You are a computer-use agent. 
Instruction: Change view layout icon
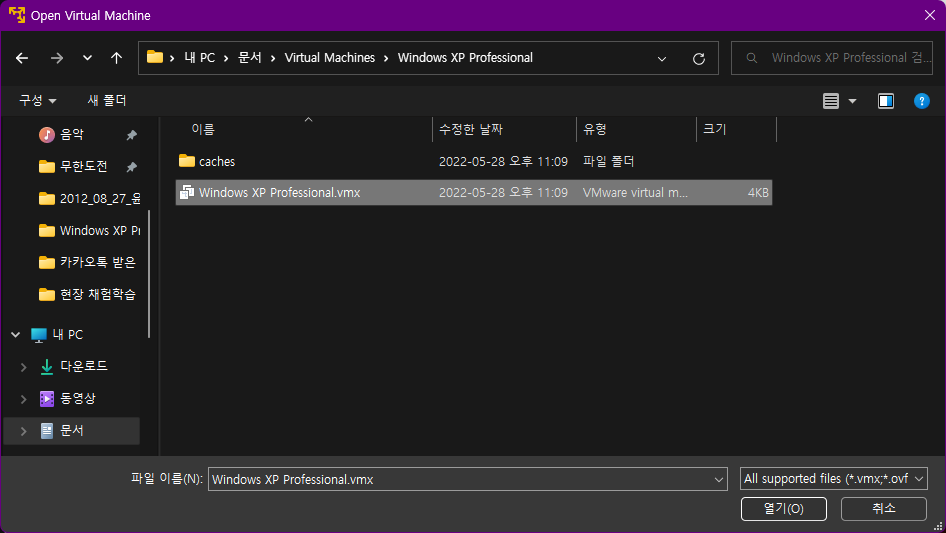click(831, 101)
